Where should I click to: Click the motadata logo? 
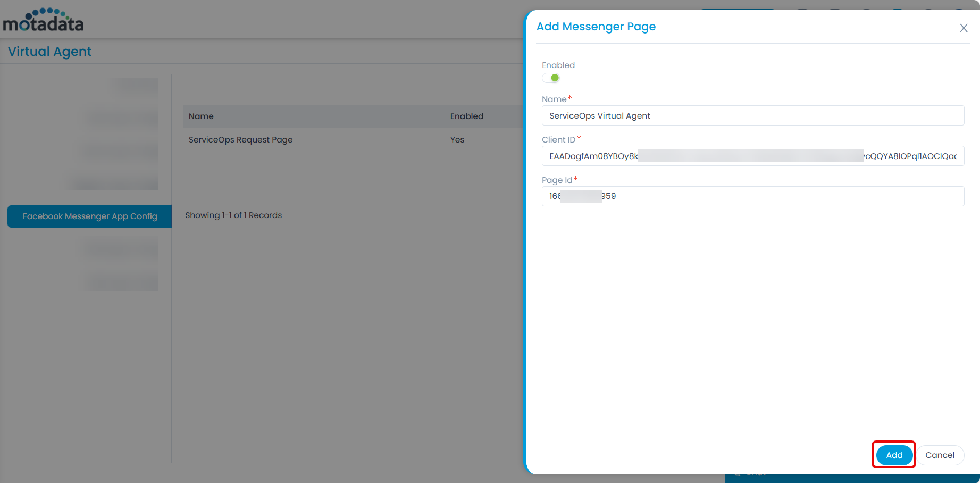click(x=44, y=20)
